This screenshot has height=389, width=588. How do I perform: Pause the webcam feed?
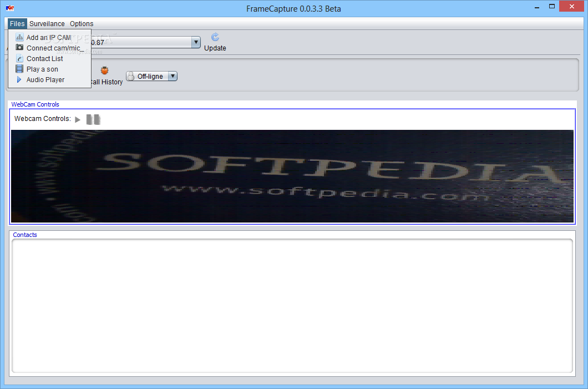pyautogui.click(x=93, y=119)
